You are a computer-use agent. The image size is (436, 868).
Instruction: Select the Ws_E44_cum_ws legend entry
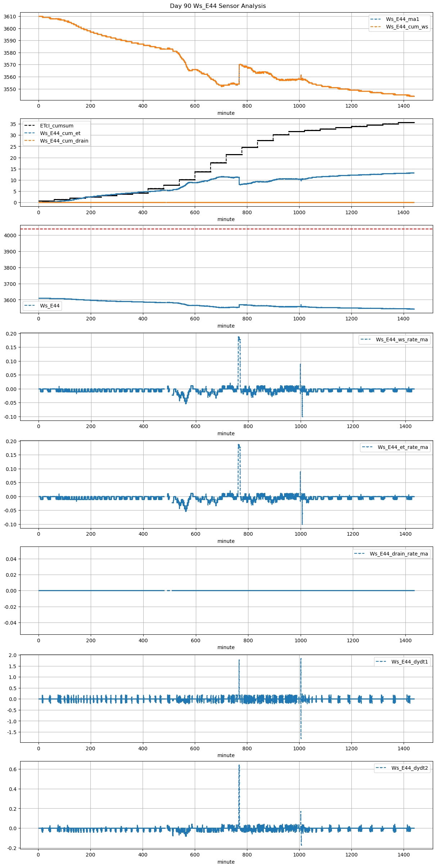pyautogui.click(x=407, y=27)
